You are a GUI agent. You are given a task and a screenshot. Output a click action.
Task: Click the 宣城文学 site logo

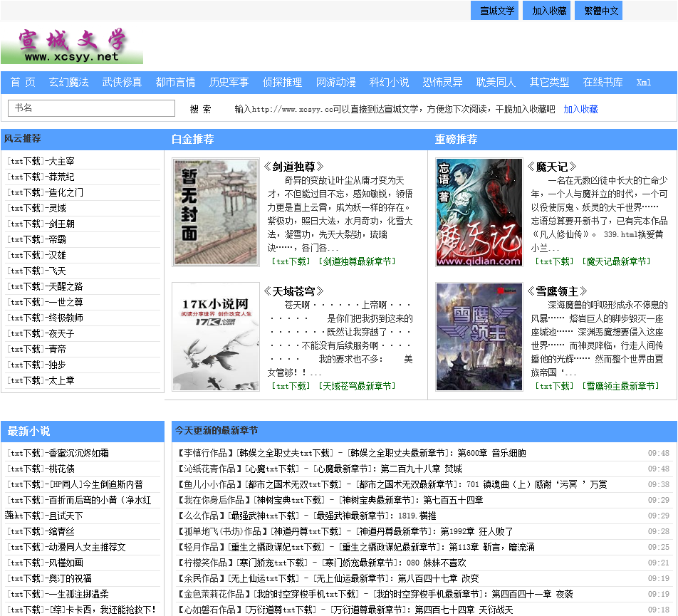click(72, 46)
